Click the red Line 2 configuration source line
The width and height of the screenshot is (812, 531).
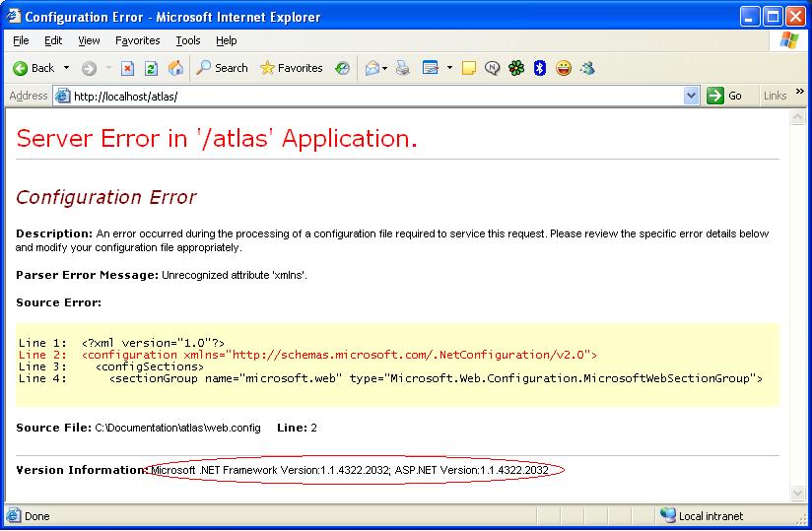point(307,355)
